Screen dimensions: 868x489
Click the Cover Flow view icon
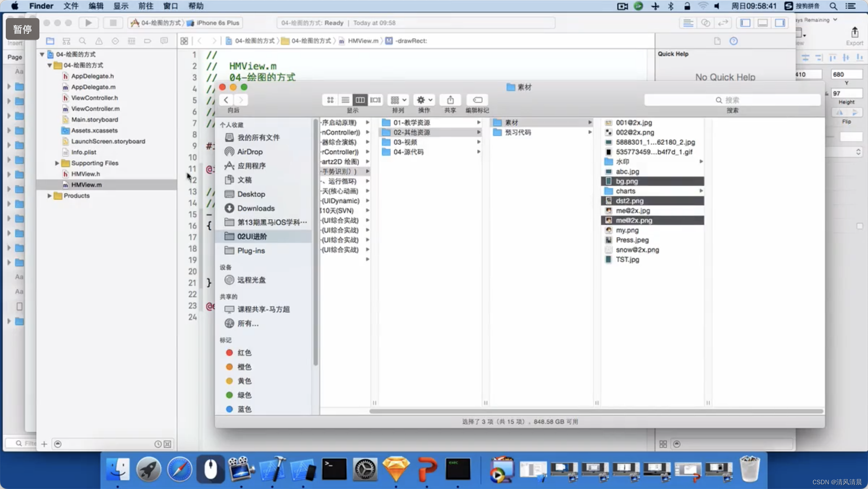(376, 99)
